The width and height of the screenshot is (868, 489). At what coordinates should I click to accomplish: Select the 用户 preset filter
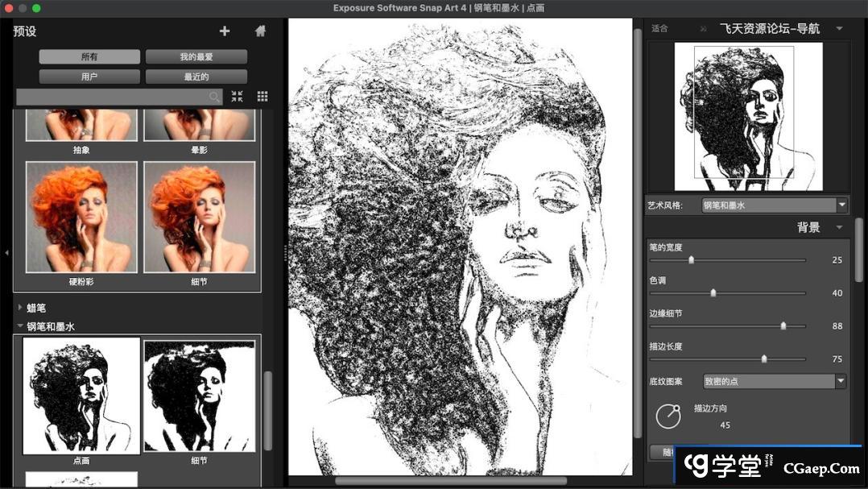[89, 77]
